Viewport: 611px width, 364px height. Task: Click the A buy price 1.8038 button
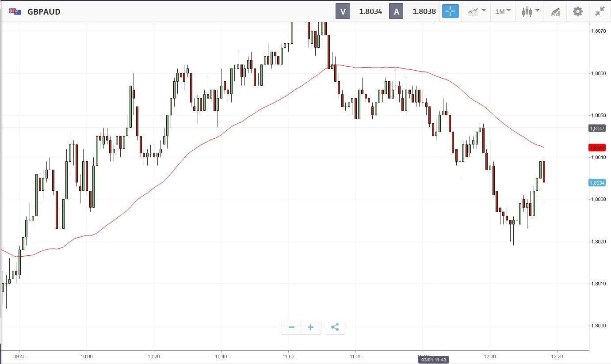pos(414,11)
